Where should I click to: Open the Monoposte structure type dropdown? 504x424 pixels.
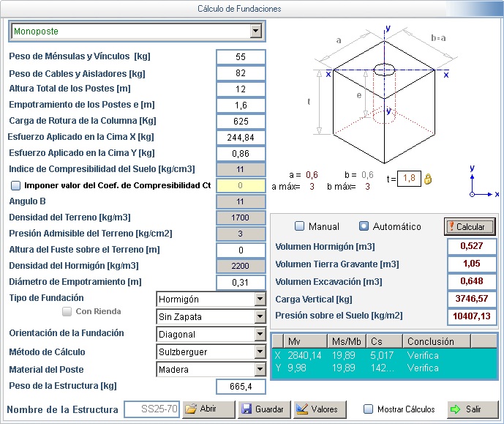click(255, 31)
